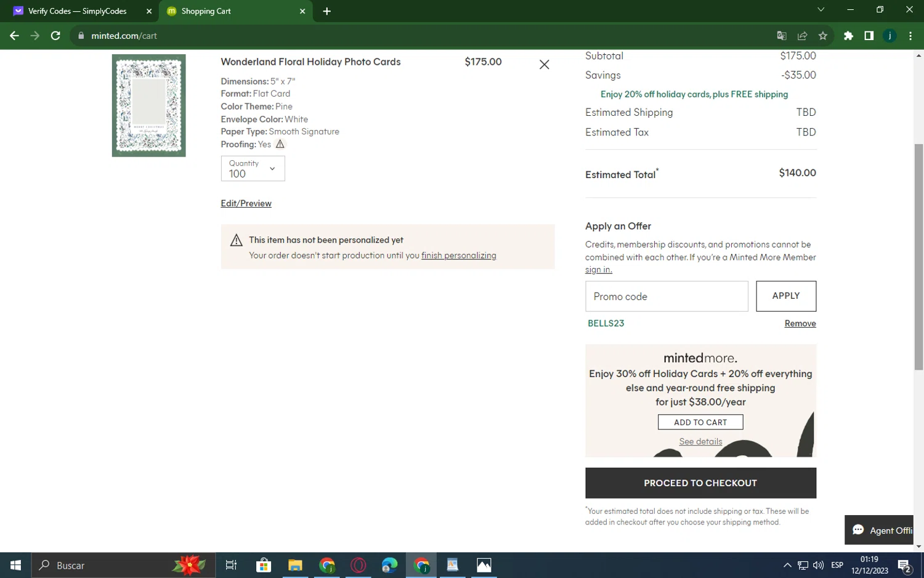View See details for Minted More

point(700,441)
